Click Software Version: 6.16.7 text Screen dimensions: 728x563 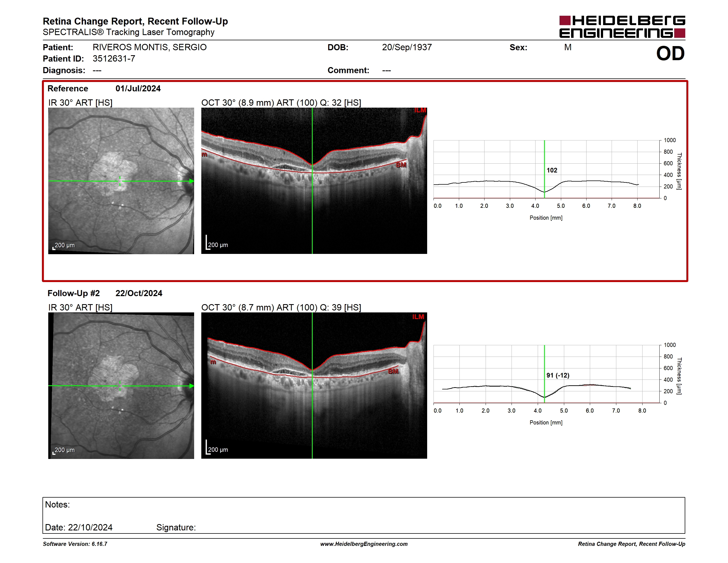click(x=75, y=544)
